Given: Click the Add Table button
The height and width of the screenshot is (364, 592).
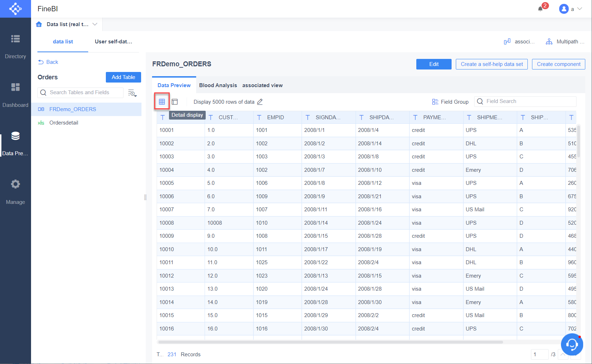Looking at the screenshot, I should coord(123,77).
